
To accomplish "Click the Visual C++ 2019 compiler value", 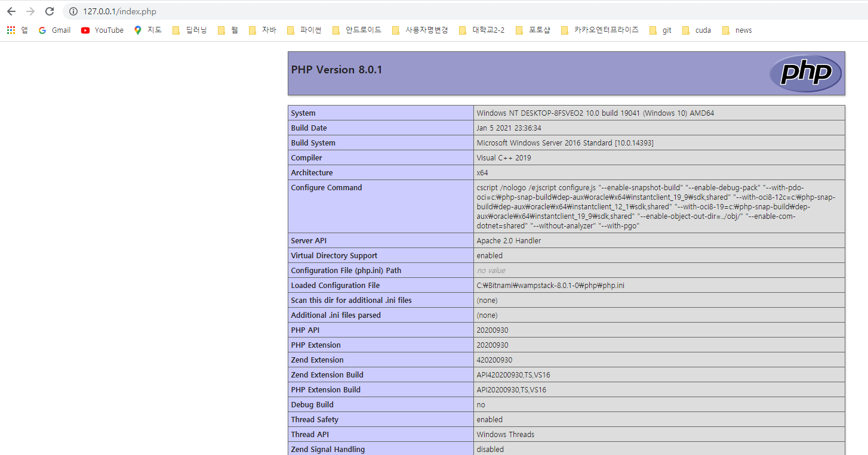I will point(504,158).
